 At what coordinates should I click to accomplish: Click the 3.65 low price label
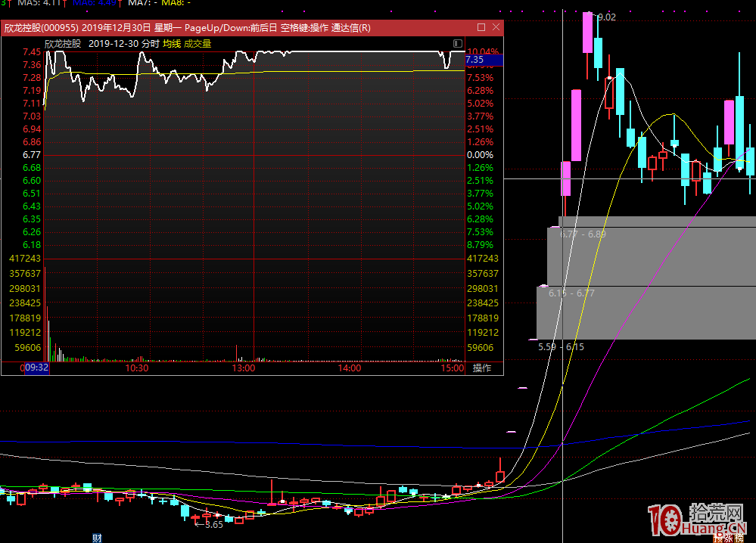tap(213, 524)
